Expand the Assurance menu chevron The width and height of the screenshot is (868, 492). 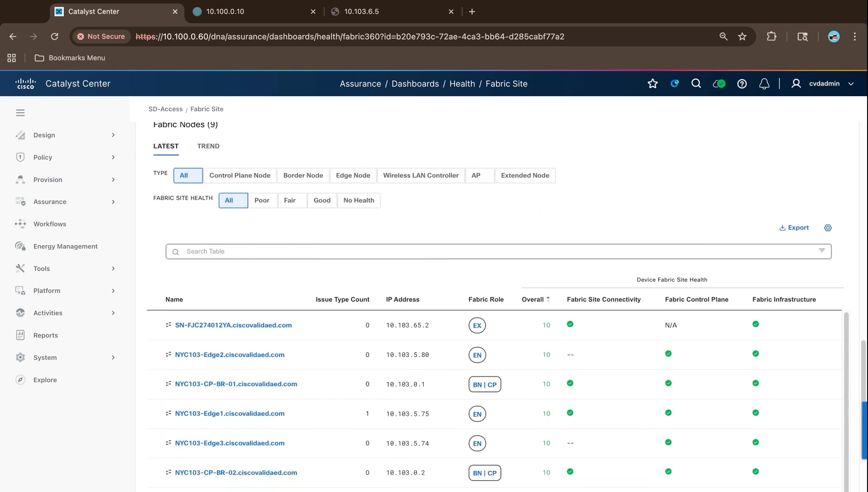113,202
